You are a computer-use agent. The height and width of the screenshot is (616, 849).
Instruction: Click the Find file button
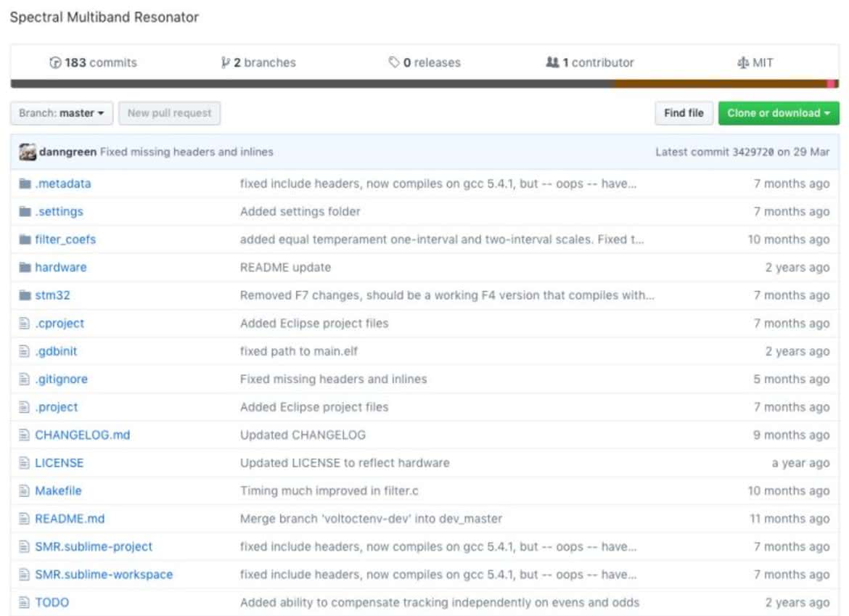point(684,113)
